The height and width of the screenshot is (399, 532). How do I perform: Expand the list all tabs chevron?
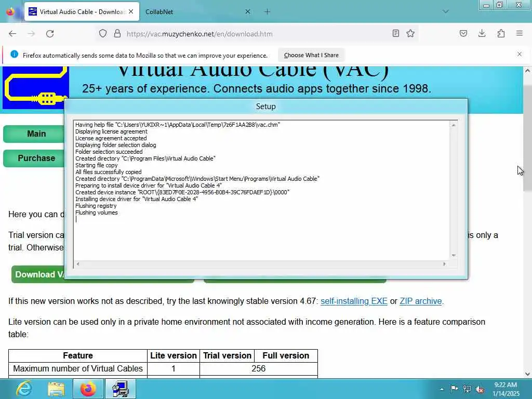[446, 11]
